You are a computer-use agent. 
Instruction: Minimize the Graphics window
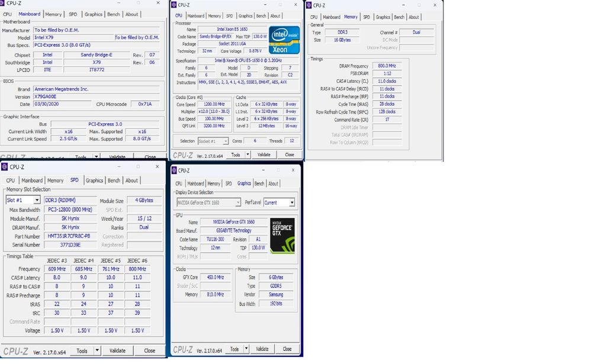pyautogui.click(x=263, y=170)
